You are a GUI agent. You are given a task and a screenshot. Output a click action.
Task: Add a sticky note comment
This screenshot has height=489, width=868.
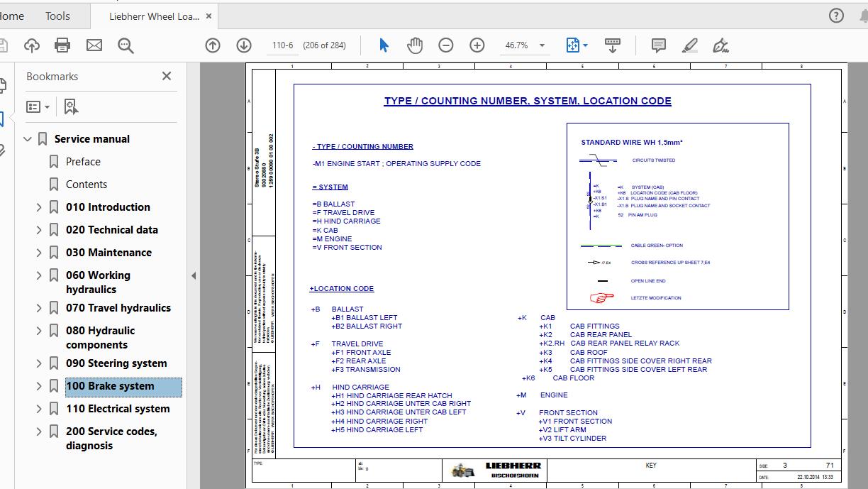[658, 45]
